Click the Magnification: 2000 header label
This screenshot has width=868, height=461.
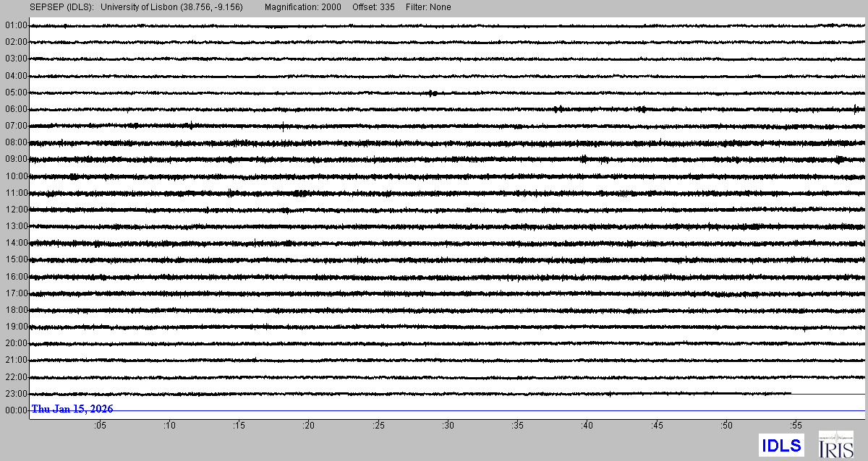pyautogui.click(x=303, y=7)
